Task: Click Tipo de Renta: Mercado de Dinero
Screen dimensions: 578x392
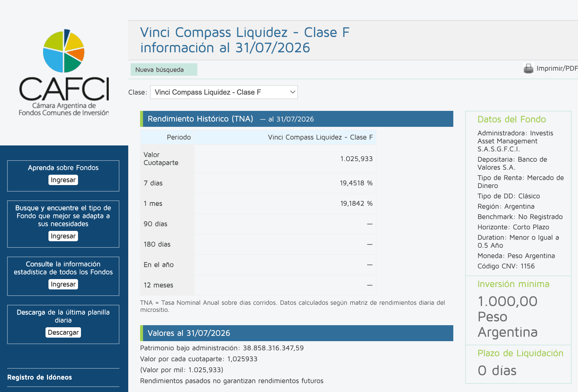Action: [x=521, y=182]
